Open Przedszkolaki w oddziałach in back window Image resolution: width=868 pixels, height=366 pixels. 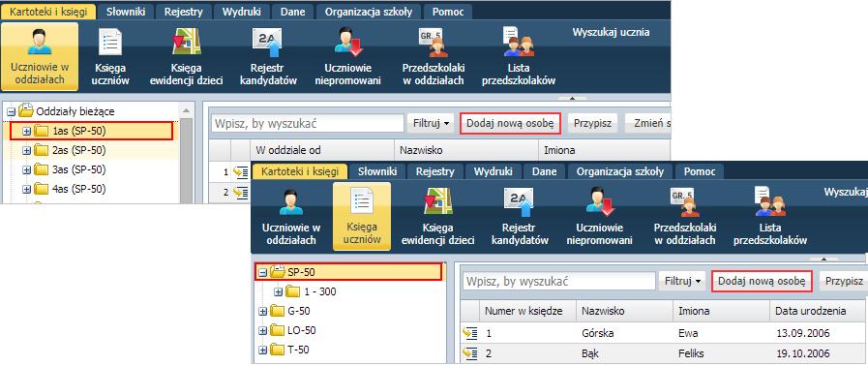[x=434, y=56]
